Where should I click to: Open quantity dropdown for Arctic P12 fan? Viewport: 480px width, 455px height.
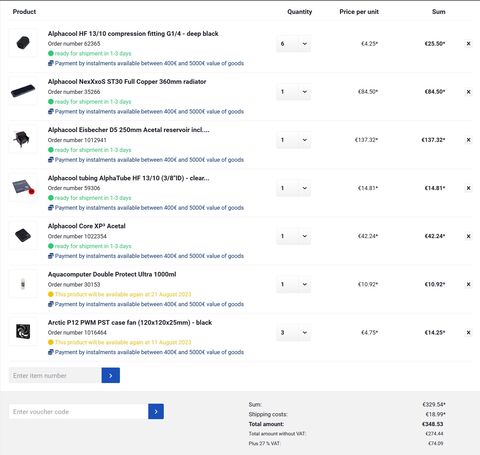(x=293, y=332)
